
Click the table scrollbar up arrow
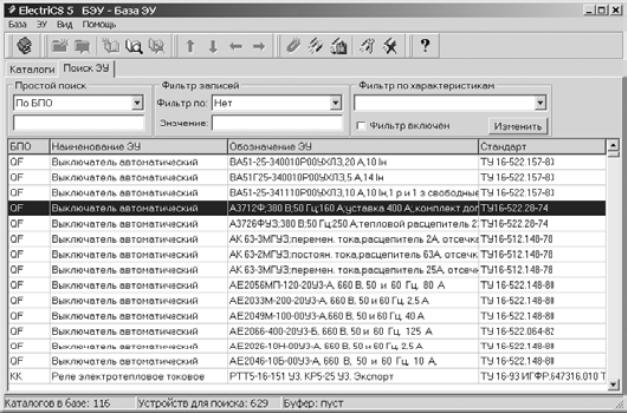[x=613, y=145]
